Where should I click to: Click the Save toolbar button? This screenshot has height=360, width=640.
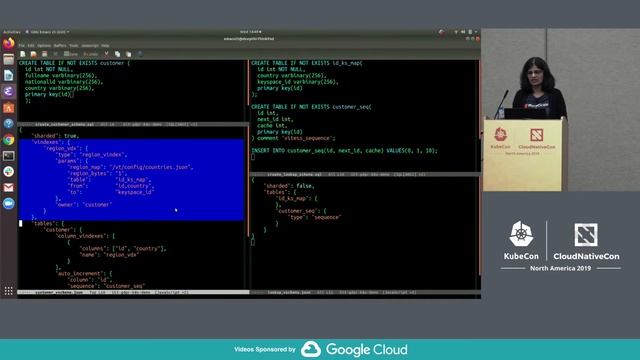[x=71, y=54]
